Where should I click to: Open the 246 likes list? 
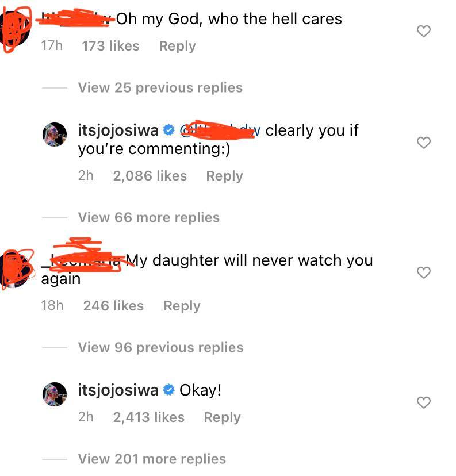click(x=113, y=306)
